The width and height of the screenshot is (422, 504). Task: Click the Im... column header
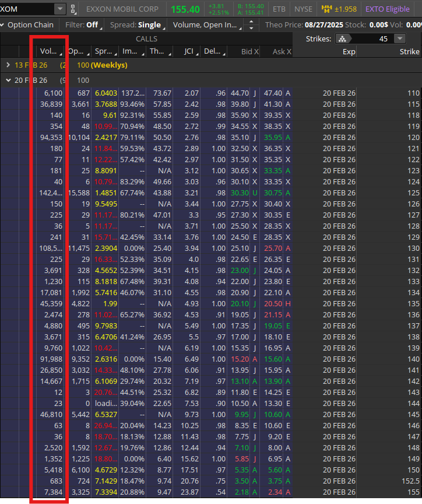132,51
